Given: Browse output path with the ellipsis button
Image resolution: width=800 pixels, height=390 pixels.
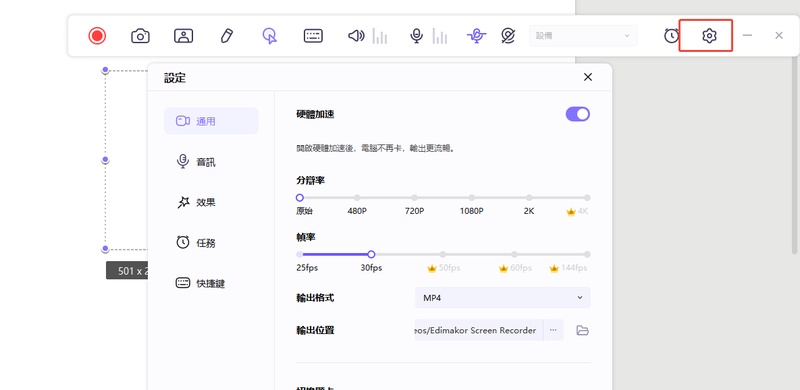Looking at the screenshot, I should [x=553, y=330].
